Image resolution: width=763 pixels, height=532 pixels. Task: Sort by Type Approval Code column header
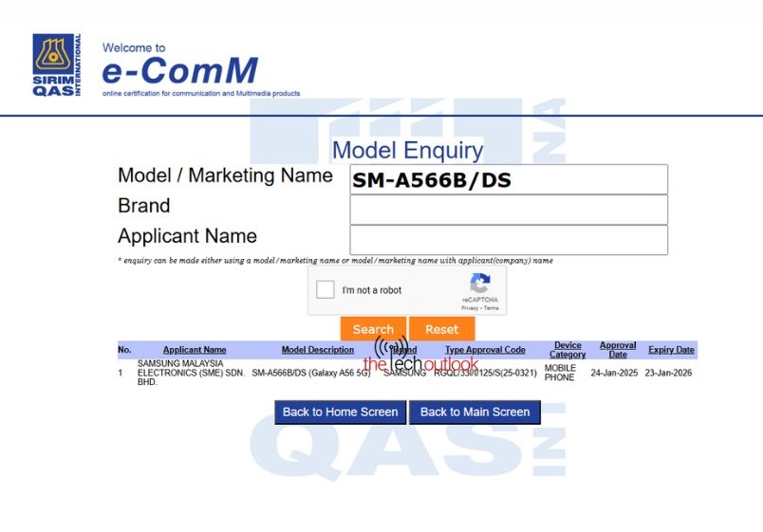point(485,350)
